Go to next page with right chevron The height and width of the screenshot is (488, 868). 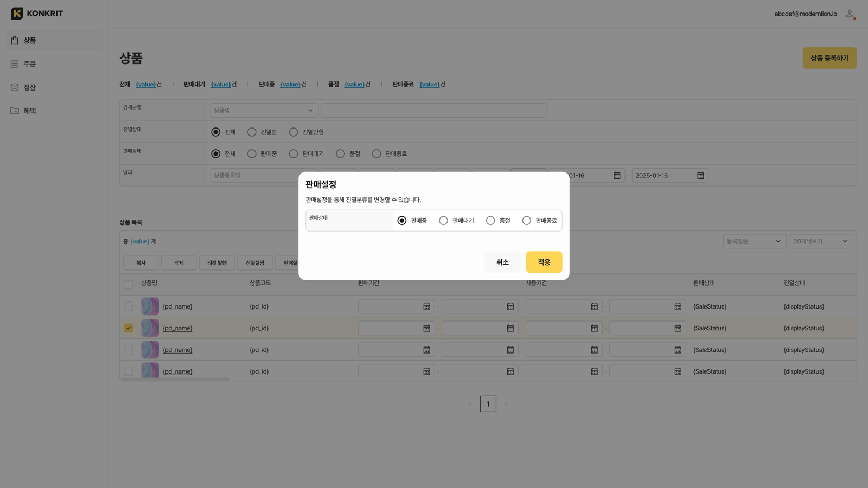pos(506,404)
